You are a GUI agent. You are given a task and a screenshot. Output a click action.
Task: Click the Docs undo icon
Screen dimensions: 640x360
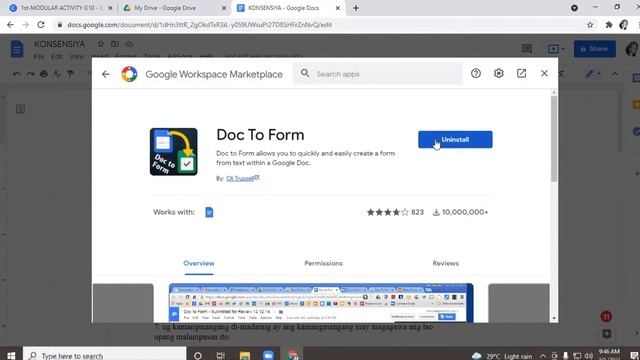tap(16, 74)
